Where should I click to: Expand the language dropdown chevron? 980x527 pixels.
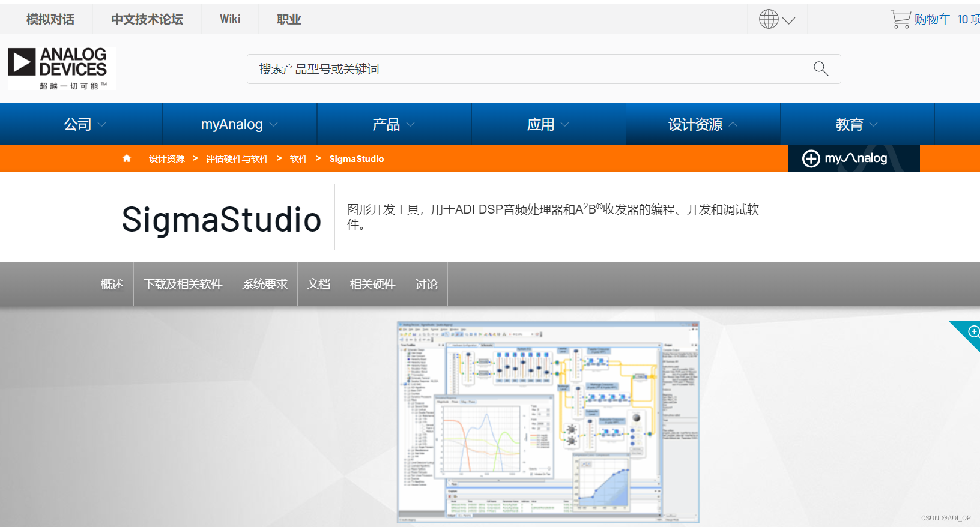click(789, 20)
